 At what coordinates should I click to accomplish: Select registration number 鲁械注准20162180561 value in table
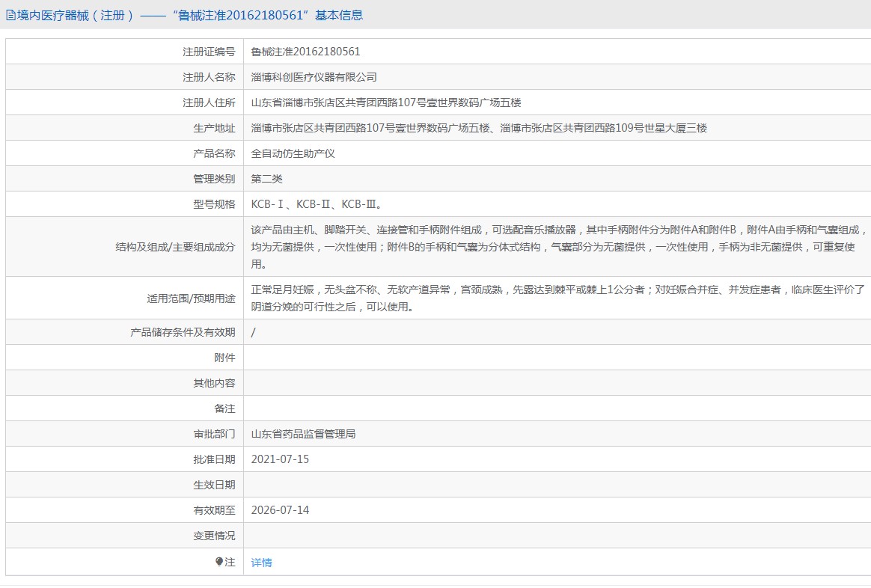[305, 52]
